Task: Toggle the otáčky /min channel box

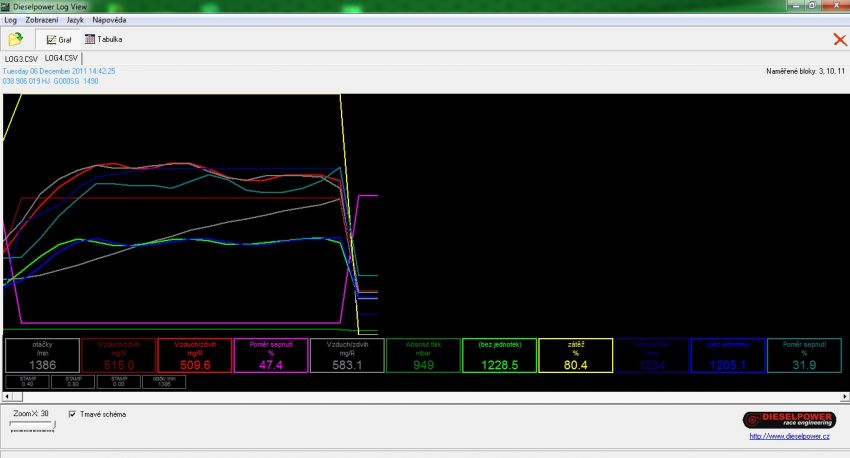Action: click(42, 355)
